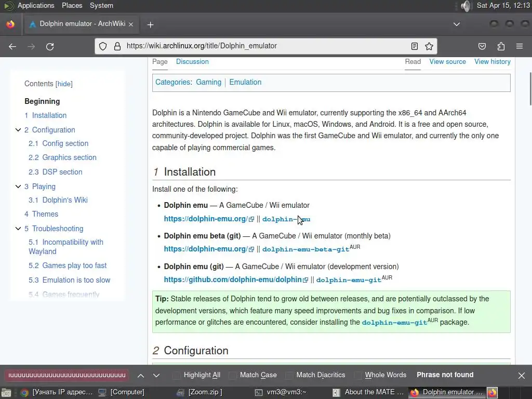
Task: Close the find bar
Action: tap(522, 376)
